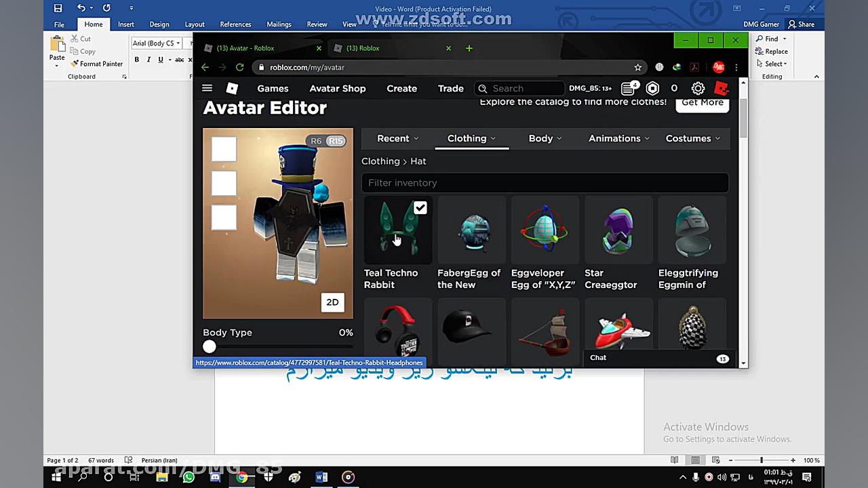
Task: Click Format Painter in Word
Action: 96,64
